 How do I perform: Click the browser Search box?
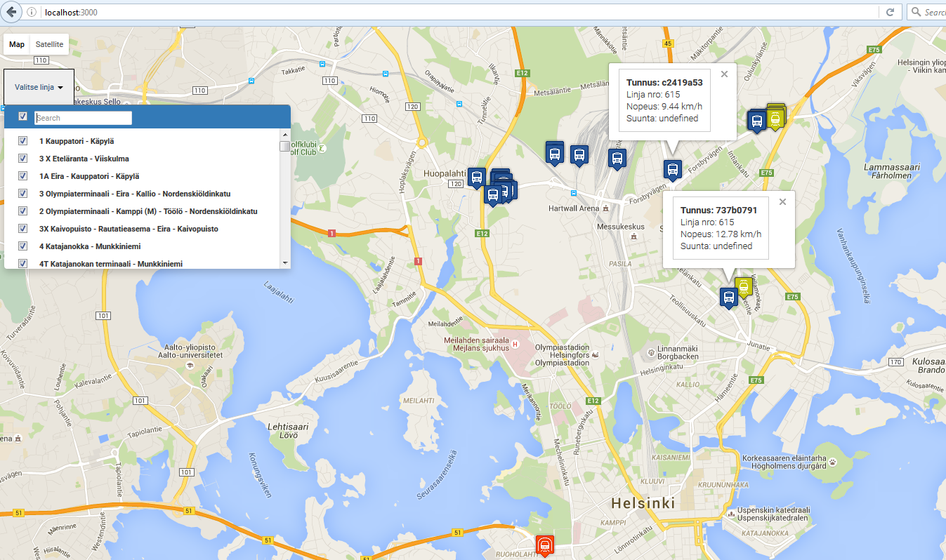(x=926, y=12)
